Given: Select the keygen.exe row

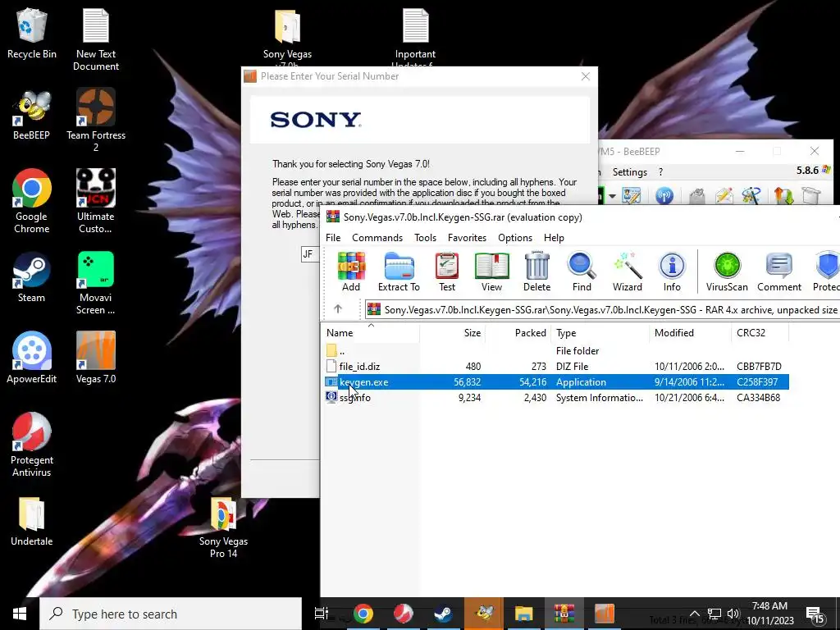Looking at the screenshot, I should [x=556, y=382].
